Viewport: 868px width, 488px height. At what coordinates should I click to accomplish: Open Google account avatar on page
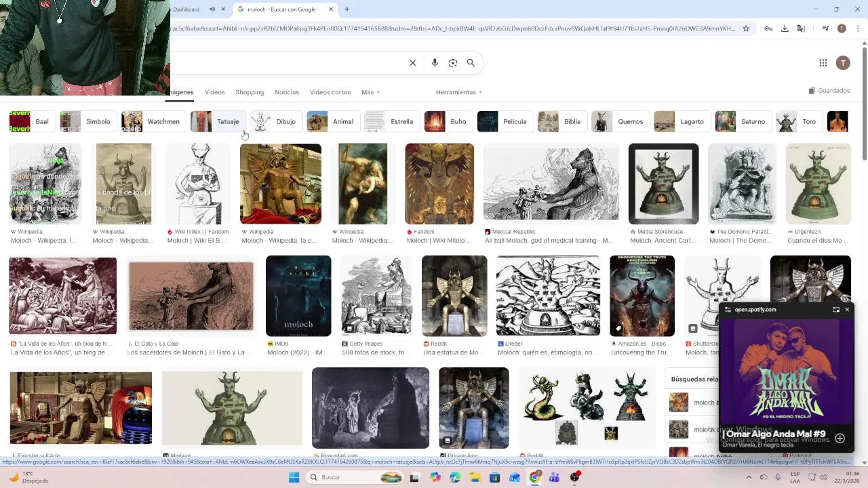pyautogui.click(x=843, y=63)
